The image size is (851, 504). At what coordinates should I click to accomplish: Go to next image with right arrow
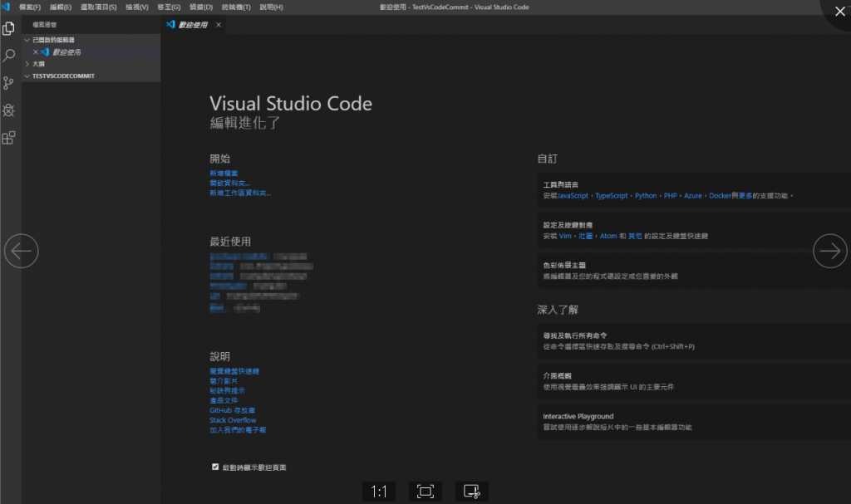pyautogui.click(x=830, y=251)
